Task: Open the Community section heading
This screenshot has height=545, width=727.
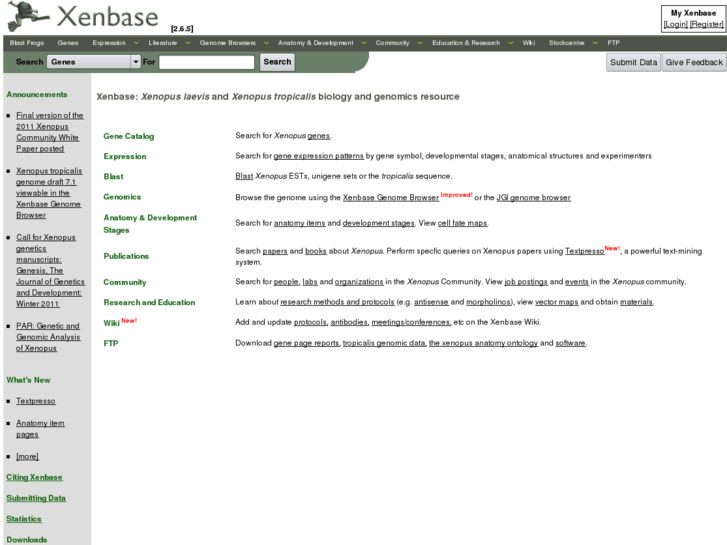Action: [x=125, y=282]
